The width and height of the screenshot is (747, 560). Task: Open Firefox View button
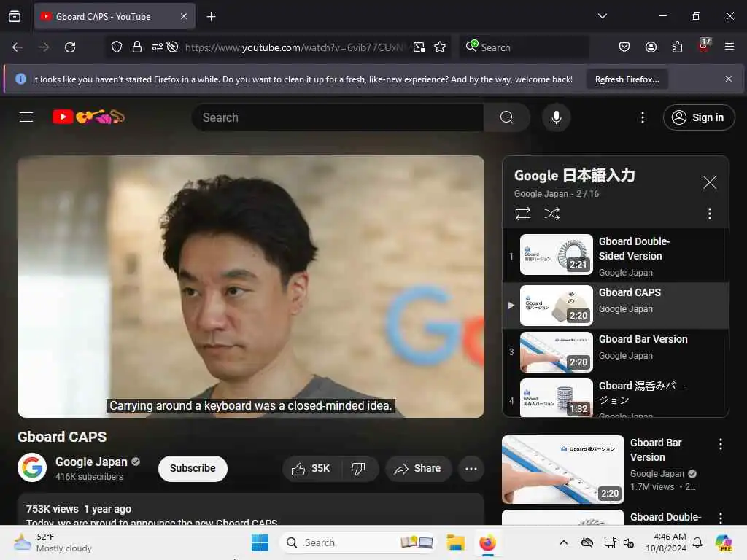pyautogui.click(x=15, y=17)
